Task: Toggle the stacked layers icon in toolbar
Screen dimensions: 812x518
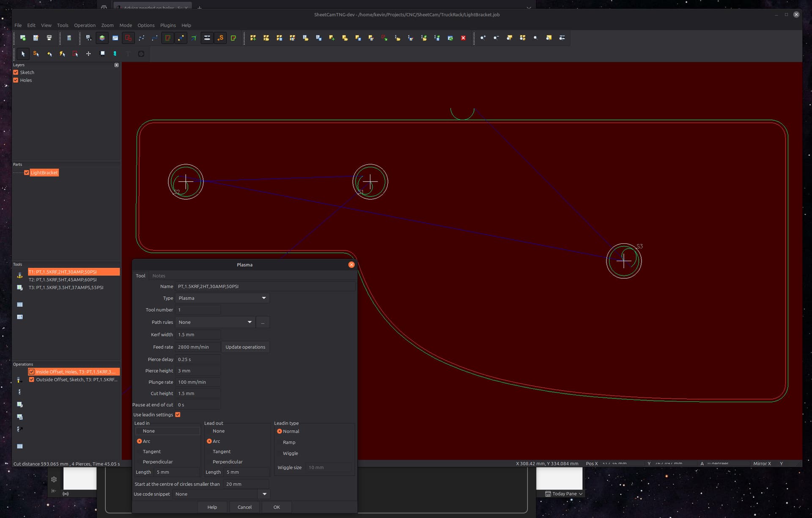Action: (102, 38)
